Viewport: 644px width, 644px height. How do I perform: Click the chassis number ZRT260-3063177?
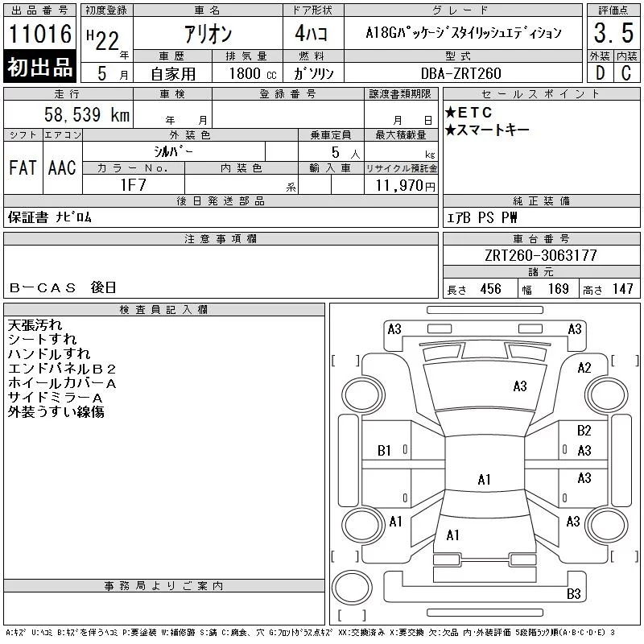pos(540,255)
